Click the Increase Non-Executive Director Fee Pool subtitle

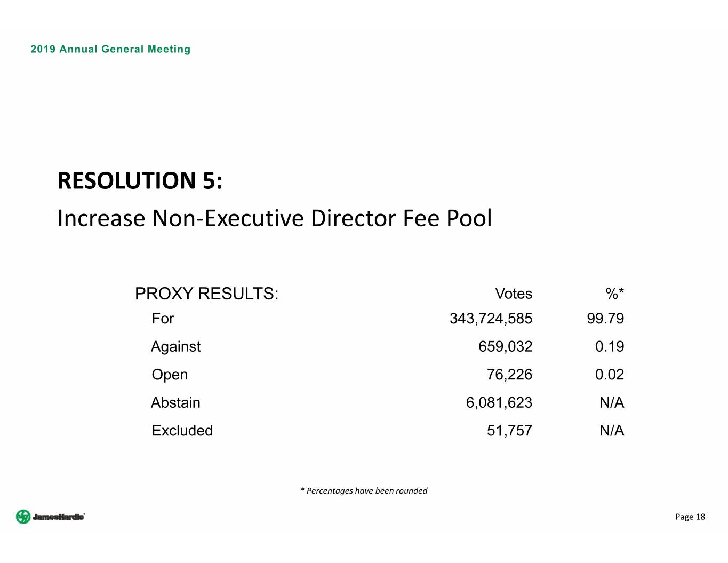(x=274, y=218)
